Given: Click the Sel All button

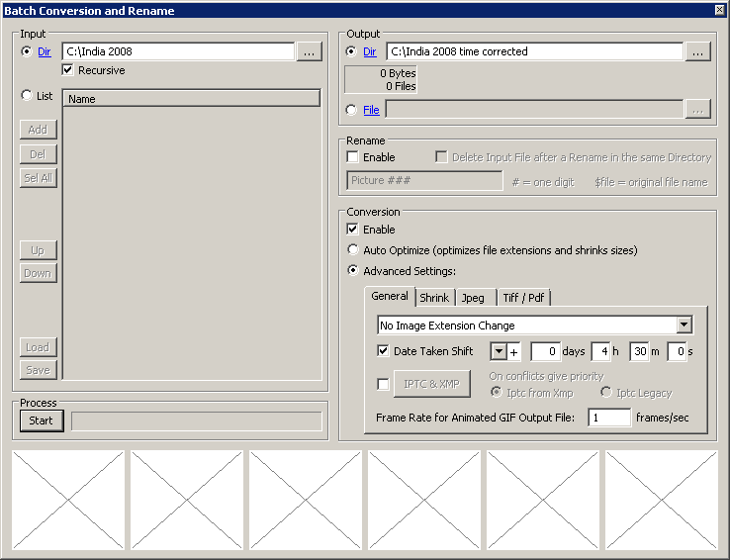Looking at the screenshot, I should click(x=39, y=178).
